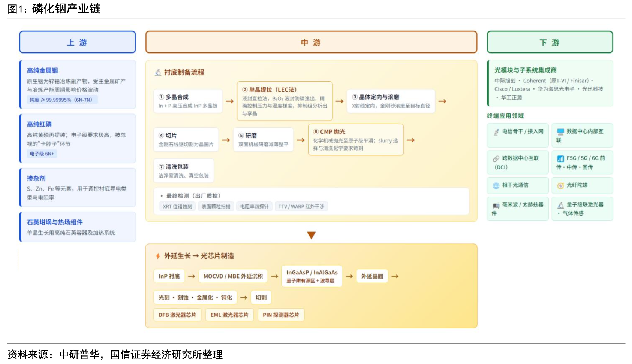The height and width of the screenshot is (364, 632).
Task: Select step ⑤ 研磨
Action: [264, 140]
